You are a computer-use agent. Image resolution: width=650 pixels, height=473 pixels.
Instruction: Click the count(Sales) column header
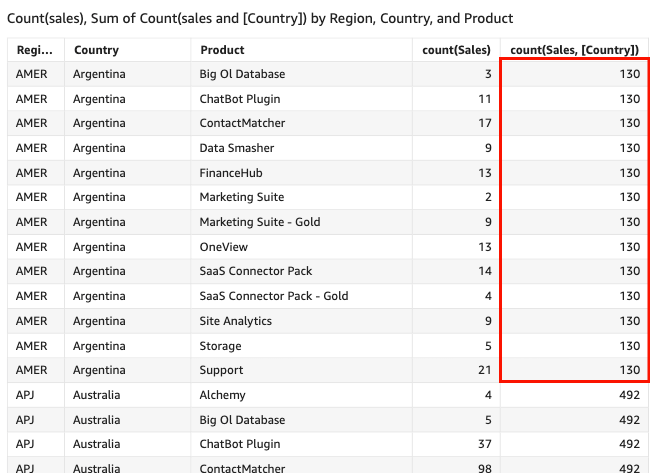[x=456, y=50]
